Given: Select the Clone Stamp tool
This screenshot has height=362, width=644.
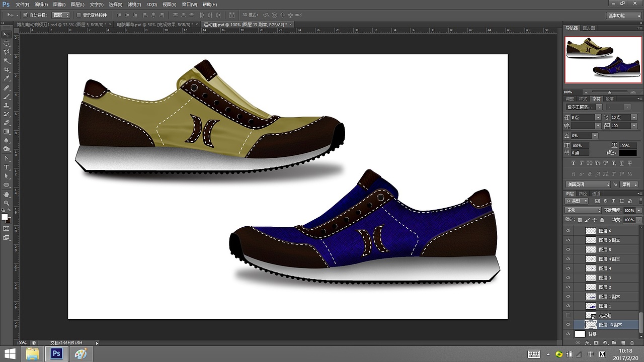Looking at the screenshot, I should coord(7,105).
